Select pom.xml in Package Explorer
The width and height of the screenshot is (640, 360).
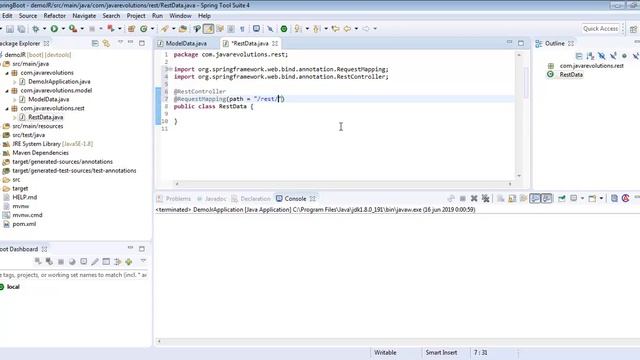point(24,224)
